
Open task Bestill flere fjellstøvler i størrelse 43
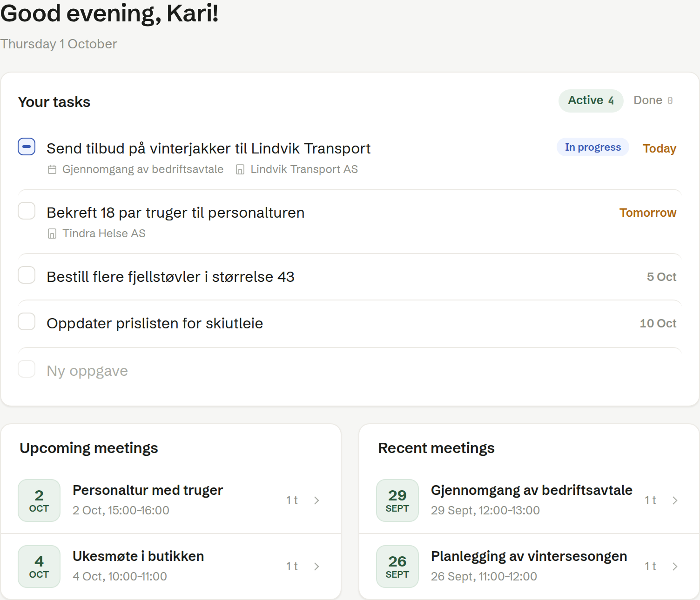click(x=170, y=277)
